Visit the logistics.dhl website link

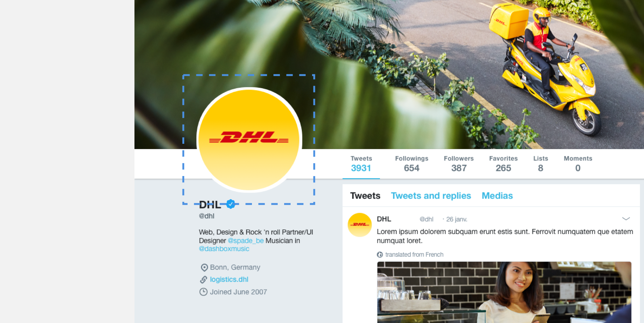coord(229,279)
